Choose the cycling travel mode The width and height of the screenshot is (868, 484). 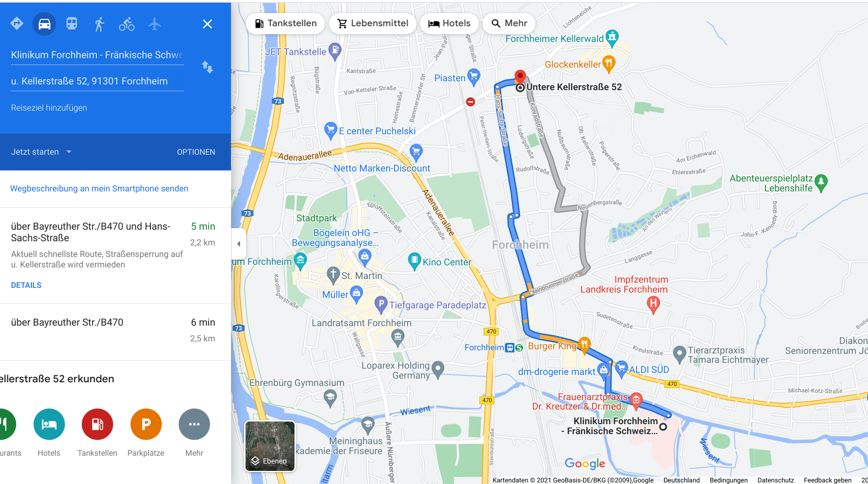click(x=127, y=24)
